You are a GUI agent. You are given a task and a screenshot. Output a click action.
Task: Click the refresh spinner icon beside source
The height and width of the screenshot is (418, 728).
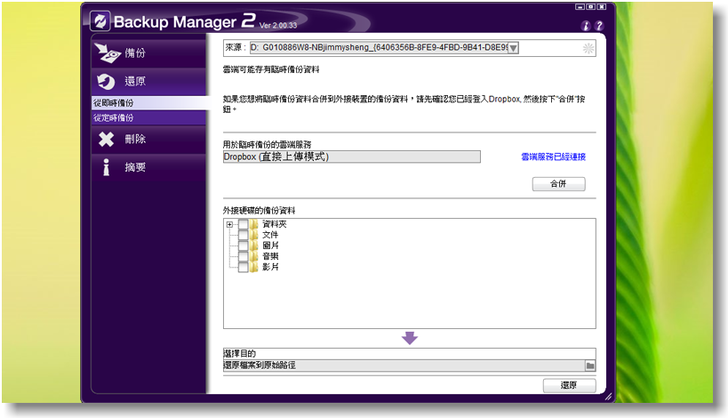(588, 48)
